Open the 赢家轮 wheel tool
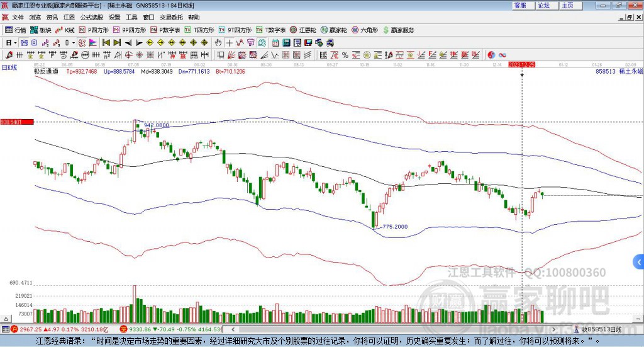Screen dimensions: 644x347 pyautogui.click(x=333, y=30)
